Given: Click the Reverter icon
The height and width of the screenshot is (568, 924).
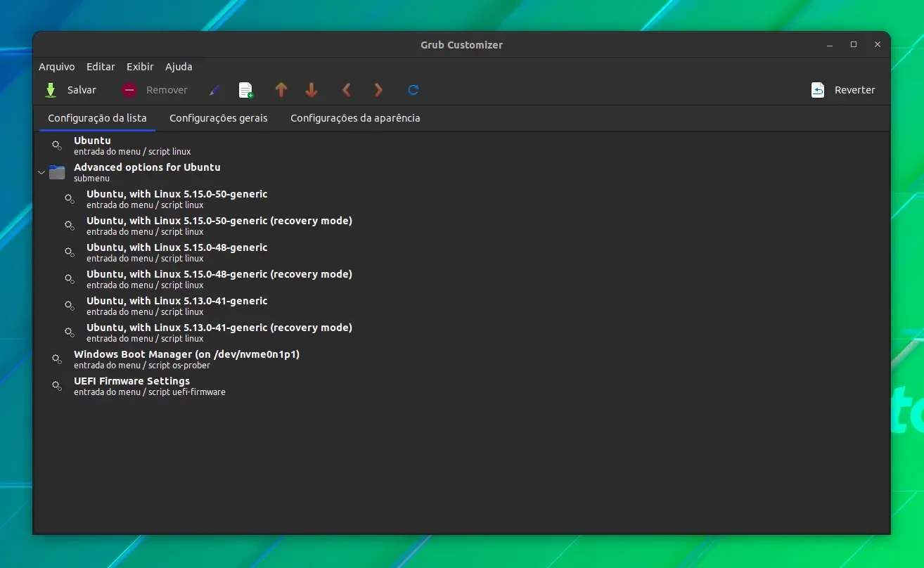Looking at the screenshot, I should tap(818, 90).
